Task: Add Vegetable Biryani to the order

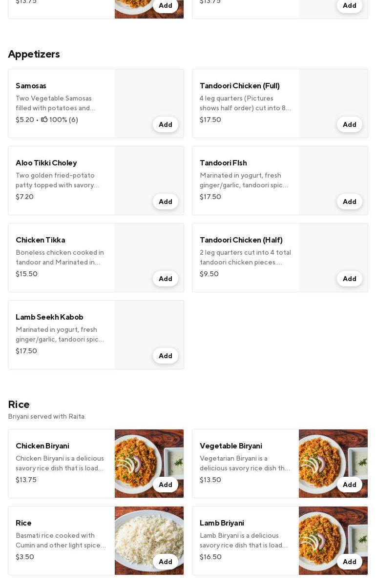Action: pos(350,485)
